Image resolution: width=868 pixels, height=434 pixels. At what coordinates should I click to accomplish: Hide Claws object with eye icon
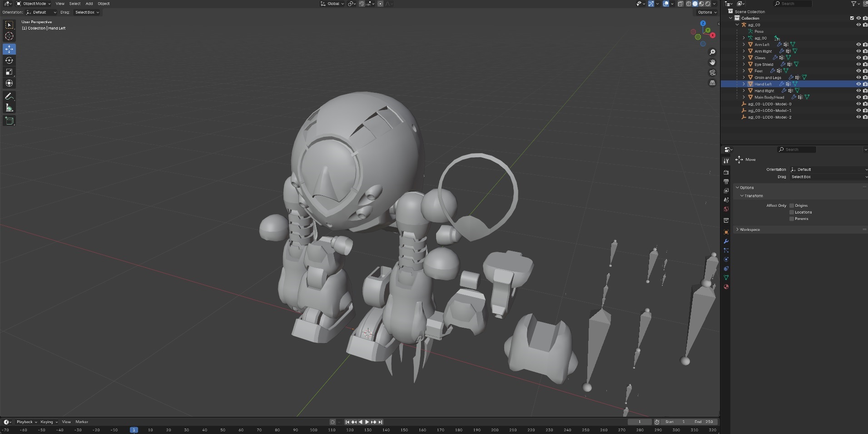coord(858,58)
